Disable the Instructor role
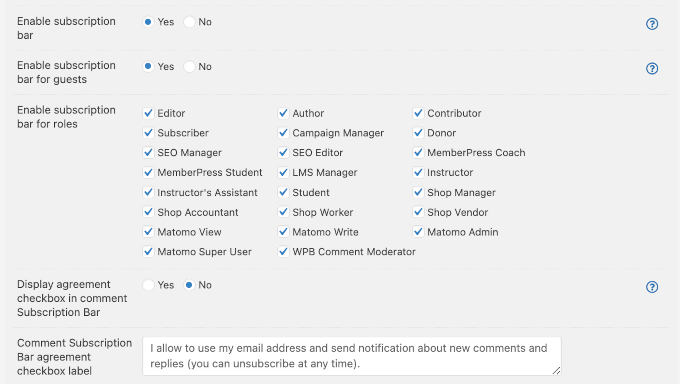Image resolution: width=680 pixels, height=384 pixels. click(418, 173)
